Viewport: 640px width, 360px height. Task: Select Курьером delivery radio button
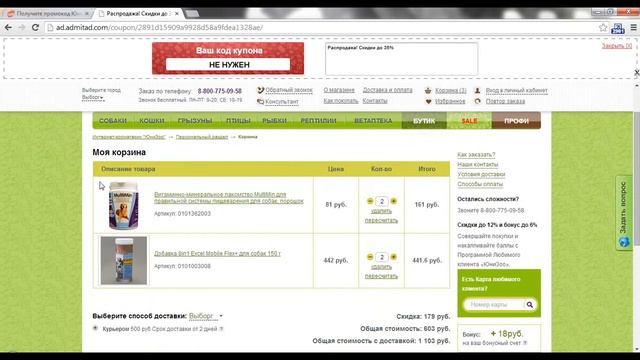[x=95, y=328]
